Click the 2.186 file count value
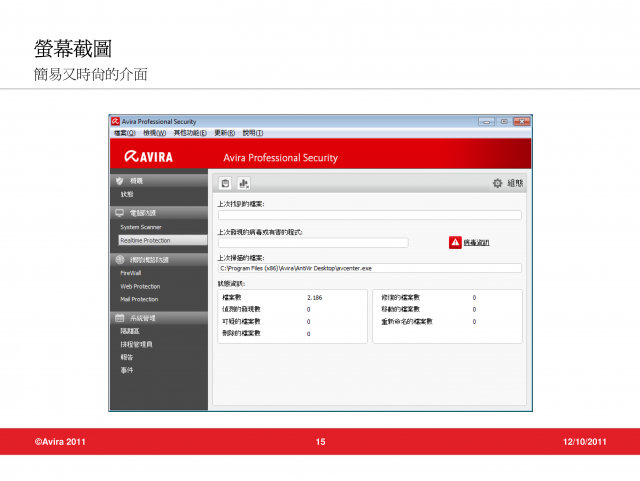This screenshot has width=640, height=481. point(314,298)
